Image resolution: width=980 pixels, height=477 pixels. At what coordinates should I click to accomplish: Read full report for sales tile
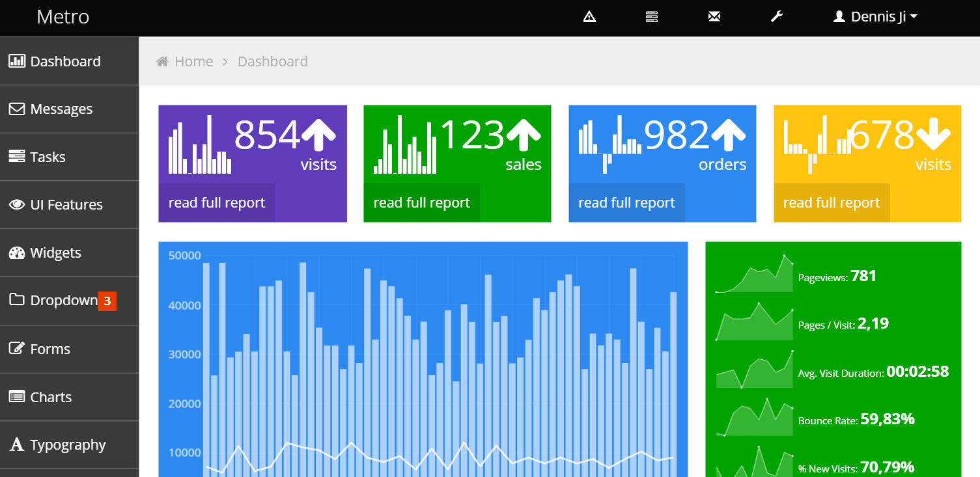point(421,203)
